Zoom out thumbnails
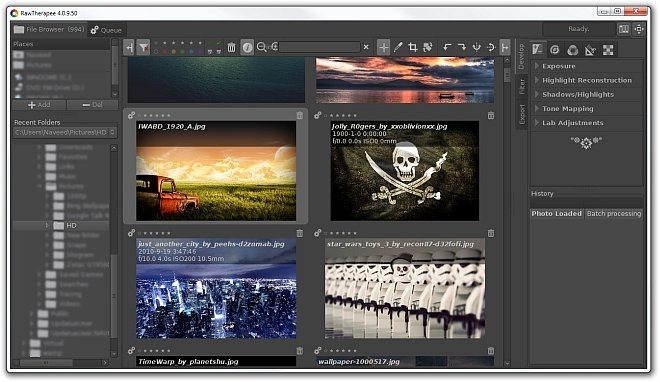Screen dimensions: 660x382 (261, 47)
